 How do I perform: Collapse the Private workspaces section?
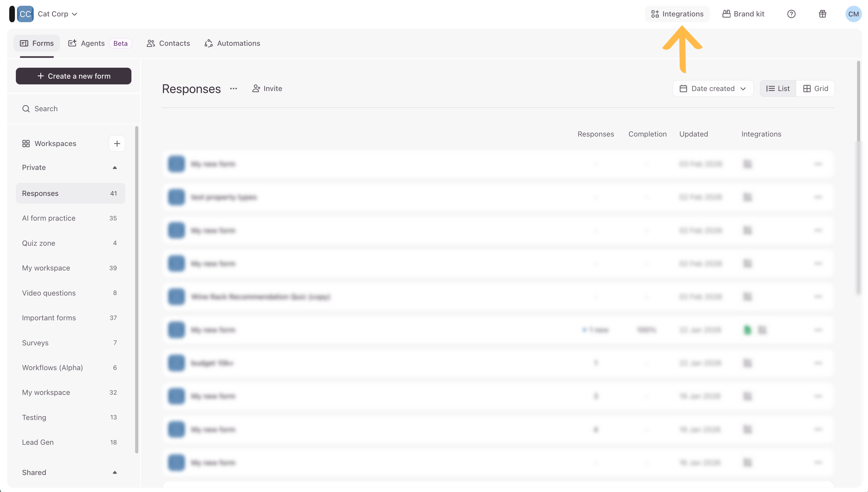(115, 168)
